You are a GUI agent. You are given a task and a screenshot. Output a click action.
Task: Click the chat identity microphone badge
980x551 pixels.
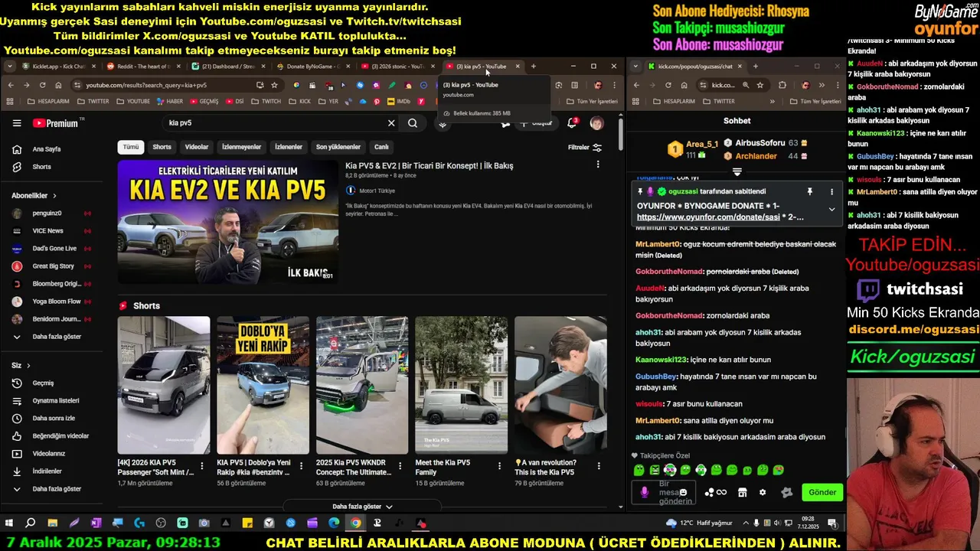tap(645, 492)
